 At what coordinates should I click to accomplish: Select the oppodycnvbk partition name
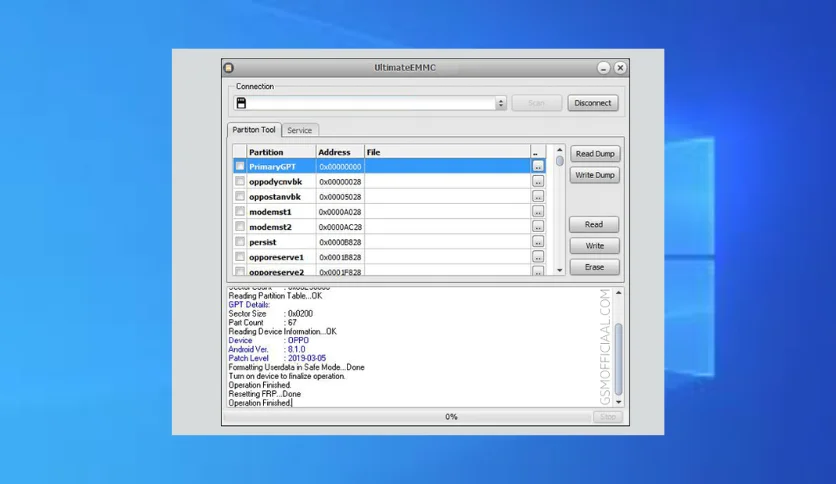click(276, 182)
